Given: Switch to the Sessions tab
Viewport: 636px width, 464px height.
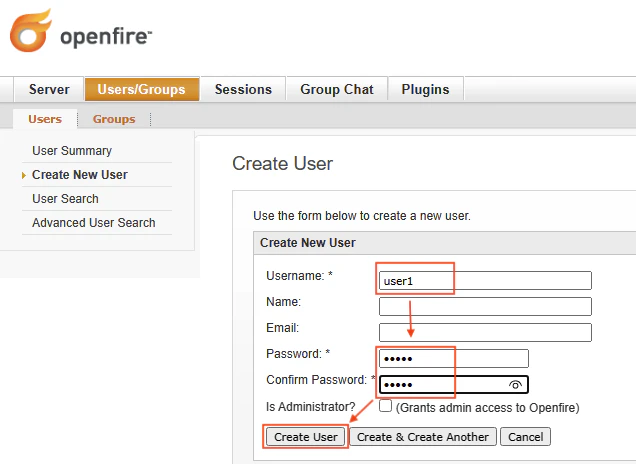Looking at the screenshot, I should click(243, 89).
